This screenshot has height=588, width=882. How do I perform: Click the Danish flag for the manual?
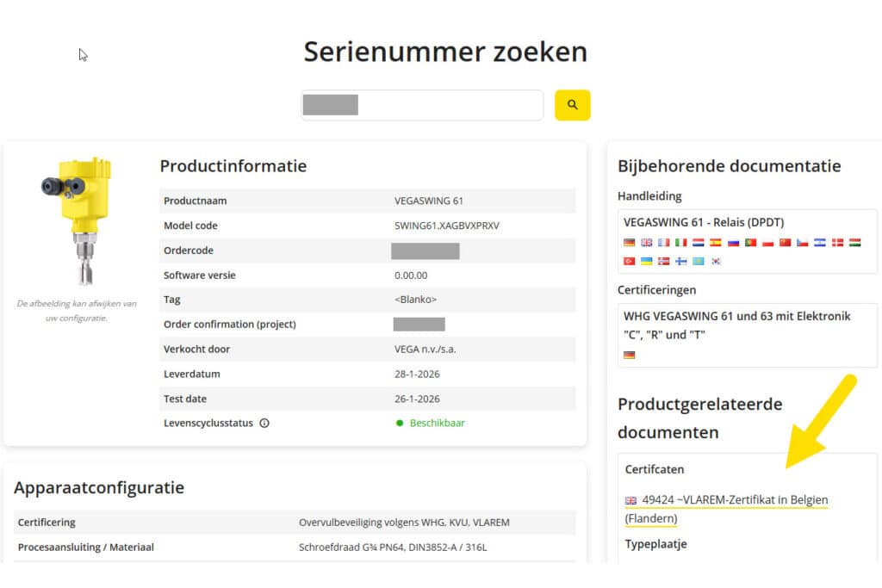point(836,243)
